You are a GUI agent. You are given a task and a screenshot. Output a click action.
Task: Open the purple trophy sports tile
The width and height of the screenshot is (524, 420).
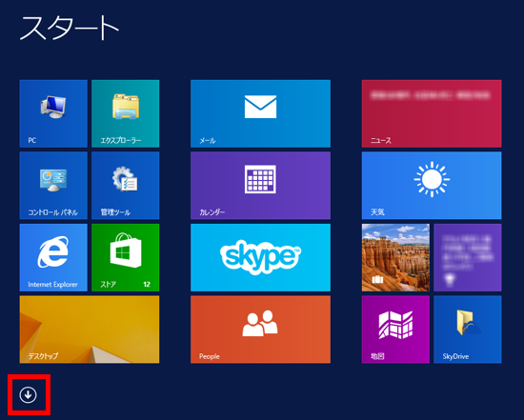click(x=468, y=257)
